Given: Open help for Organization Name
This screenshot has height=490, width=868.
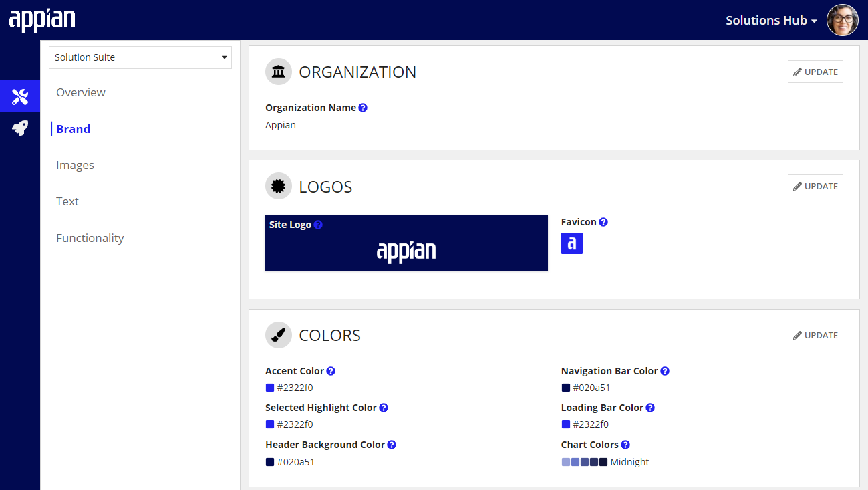Looking at the screenshot, I should (x=363, y=108).
